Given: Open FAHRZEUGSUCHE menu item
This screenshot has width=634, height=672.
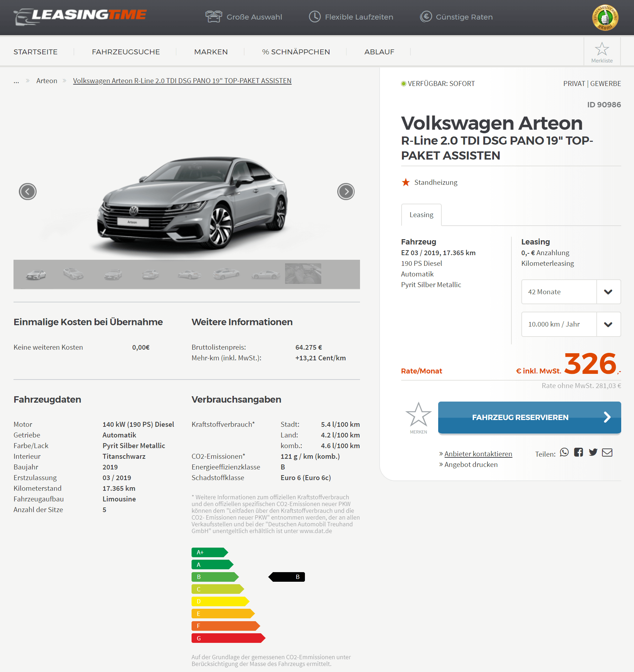Looking at the screenshot, I should tap(126, 52).
